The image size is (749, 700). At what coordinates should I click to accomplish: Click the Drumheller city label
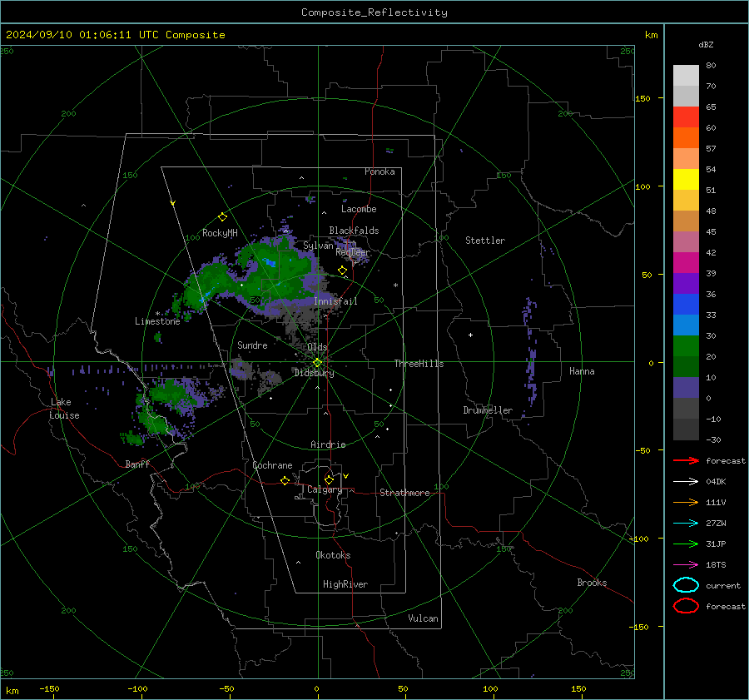point(488,410)
